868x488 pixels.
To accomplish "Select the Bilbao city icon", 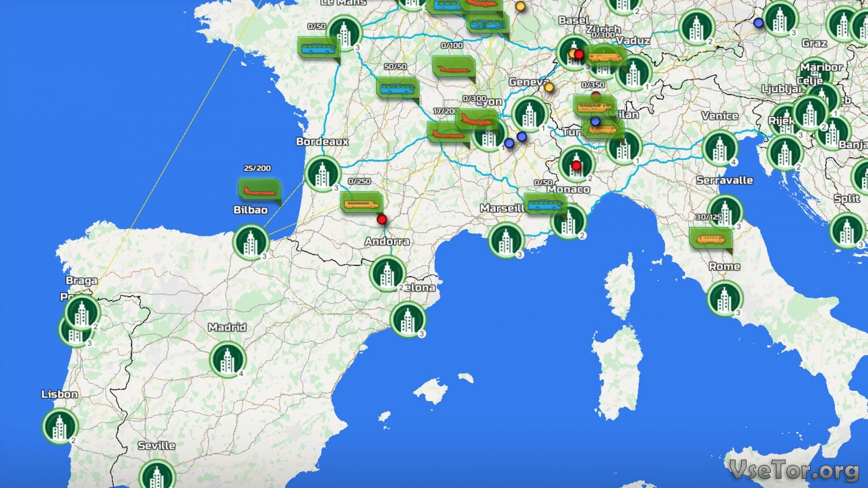I will pyautogui.click(x=251, y=242).
